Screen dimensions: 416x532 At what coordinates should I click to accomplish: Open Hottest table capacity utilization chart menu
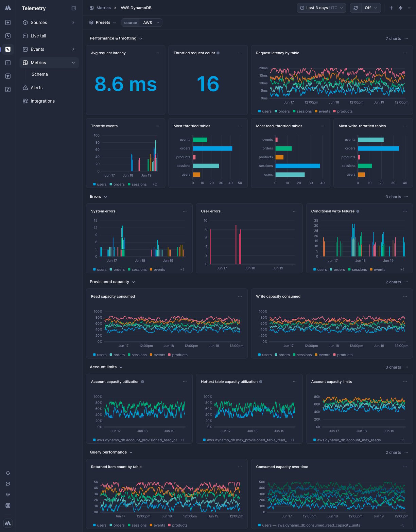pyautogui.click(x=295, y=382)
